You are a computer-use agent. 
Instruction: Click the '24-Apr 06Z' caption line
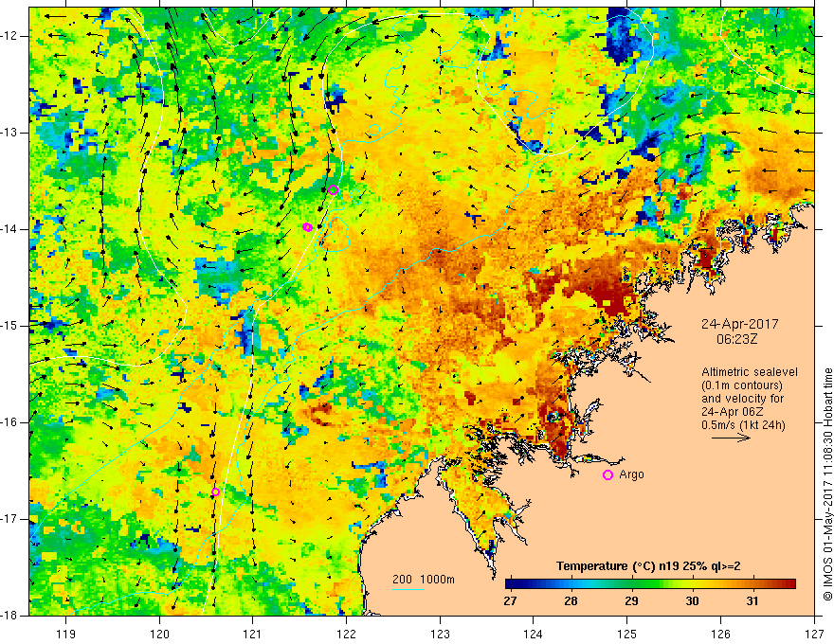pos(733,412)
